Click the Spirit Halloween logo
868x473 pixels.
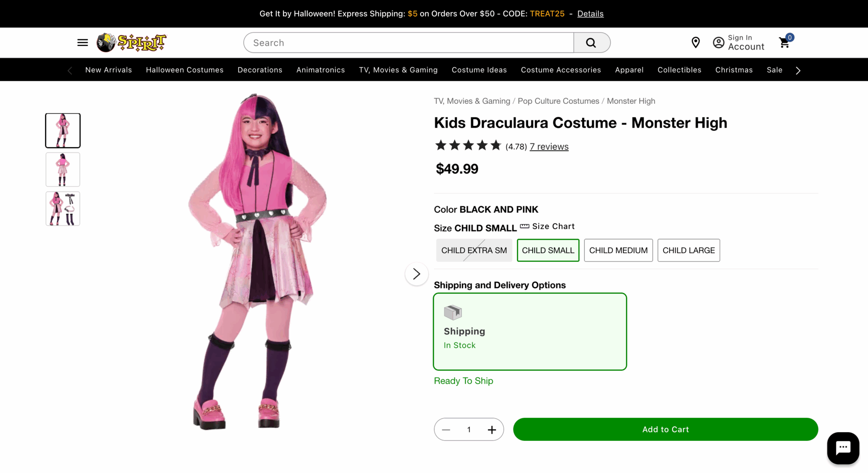(132, 43)
